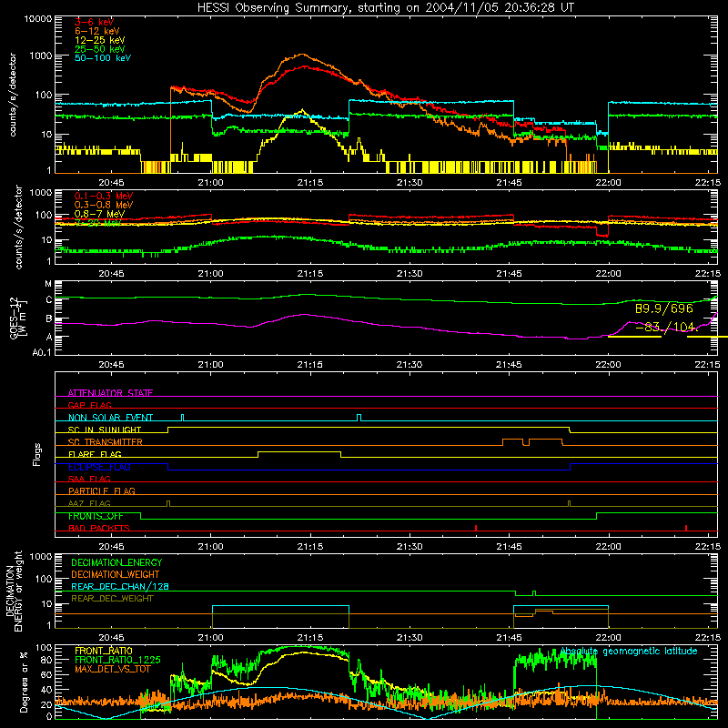Screen dimensions: 728x728
Task: Click the NON_SOLAR_EVENT pulse near 21:22
Action: 359,418
